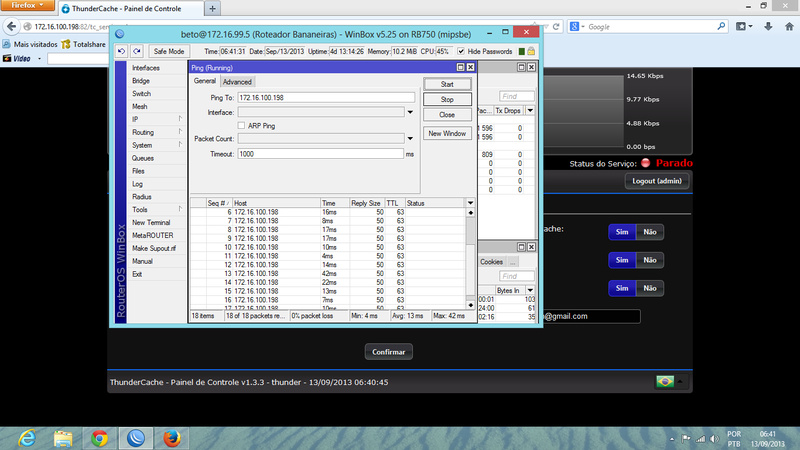Viewport: 800px width, 450px height.
Task: Open the Packet Count dropdown arrow
Action: point(410,139)
